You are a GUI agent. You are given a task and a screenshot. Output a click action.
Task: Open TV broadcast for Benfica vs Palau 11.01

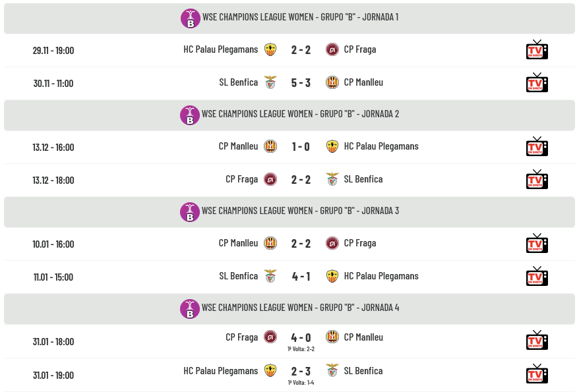coord(537,277)
